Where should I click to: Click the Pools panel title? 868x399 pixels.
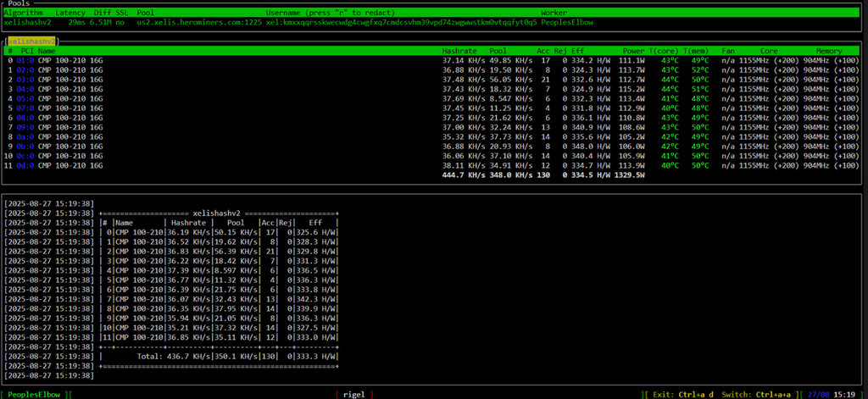[x=19, y=4]
